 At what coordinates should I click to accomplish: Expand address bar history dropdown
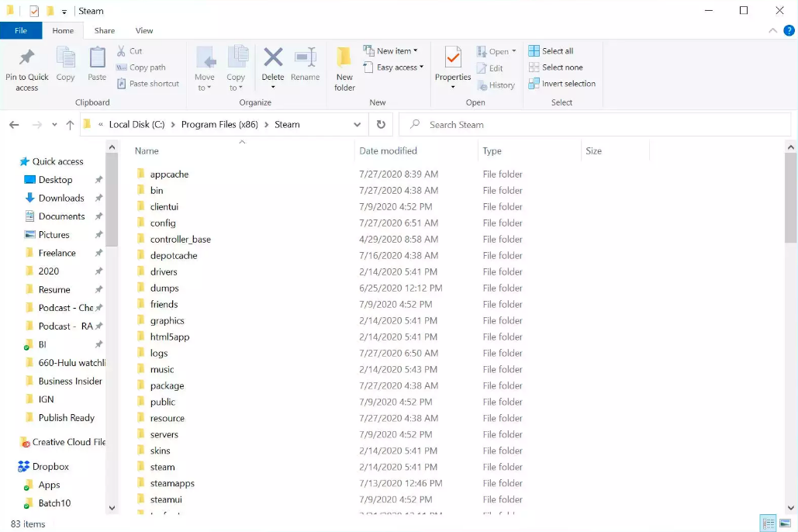pyautogui.click(x=357, y=125)
